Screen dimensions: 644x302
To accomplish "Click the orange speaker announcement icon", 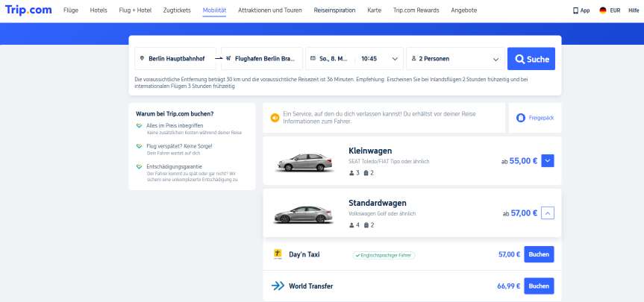I will tap(275, 118).
